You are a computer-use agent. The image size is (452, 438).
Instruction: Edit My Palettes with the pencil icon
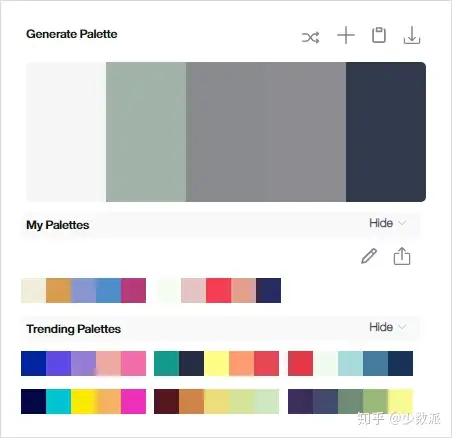click(x=369, y=256)
